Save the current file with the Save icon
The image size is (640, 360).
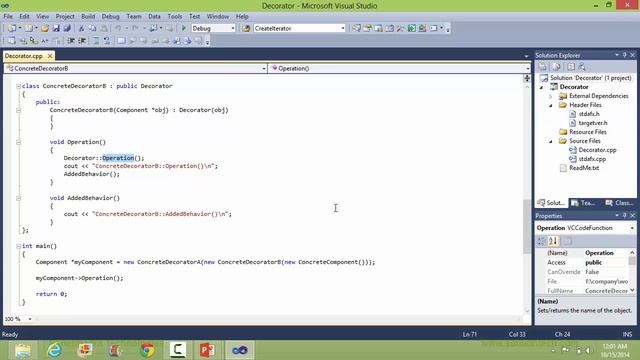coord(56,28)
